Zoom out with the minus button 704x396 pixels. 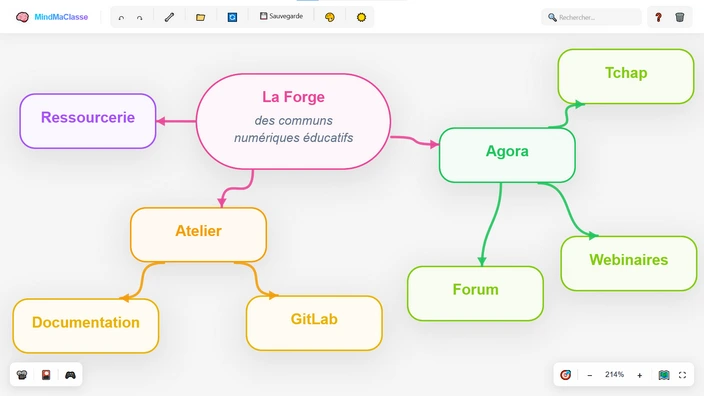(x=590, y=375)
